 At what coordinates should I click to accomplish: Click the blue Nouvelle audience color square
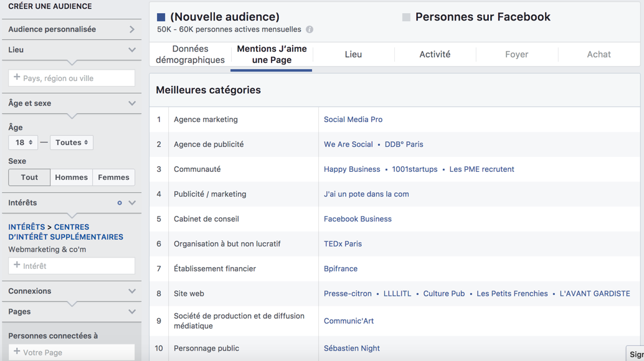(x=161, y=17)
